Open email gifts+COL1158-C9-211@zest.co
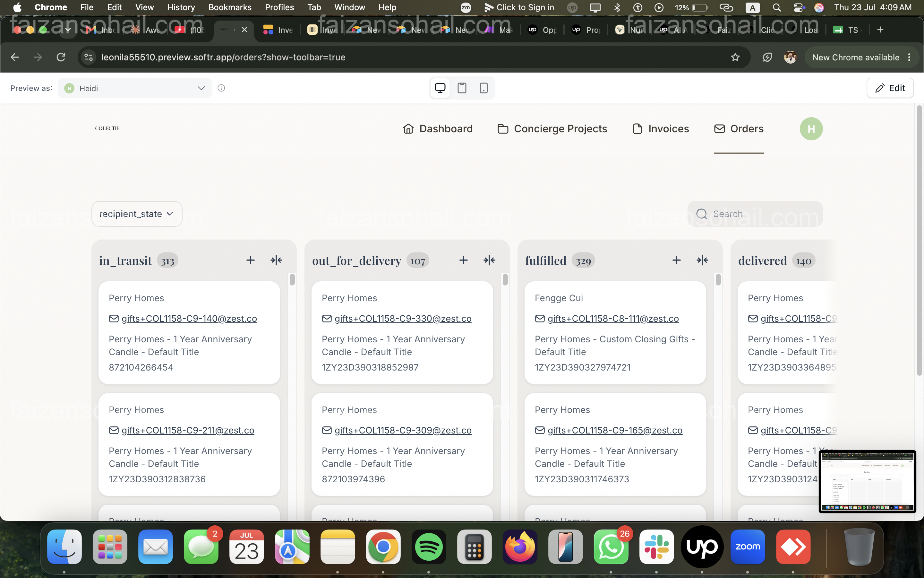Screen dimensions: 924x578 188,430
